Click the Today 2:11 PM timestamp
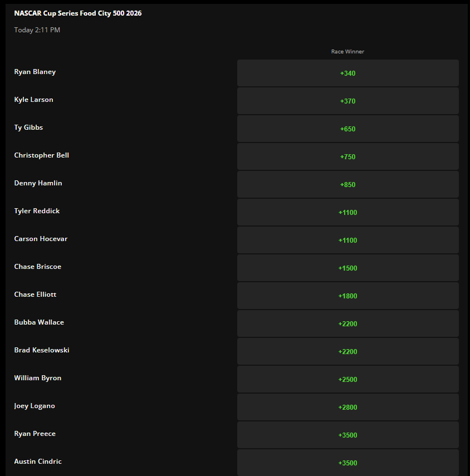Screen dimensions: 470x476 tap(37, 30)
